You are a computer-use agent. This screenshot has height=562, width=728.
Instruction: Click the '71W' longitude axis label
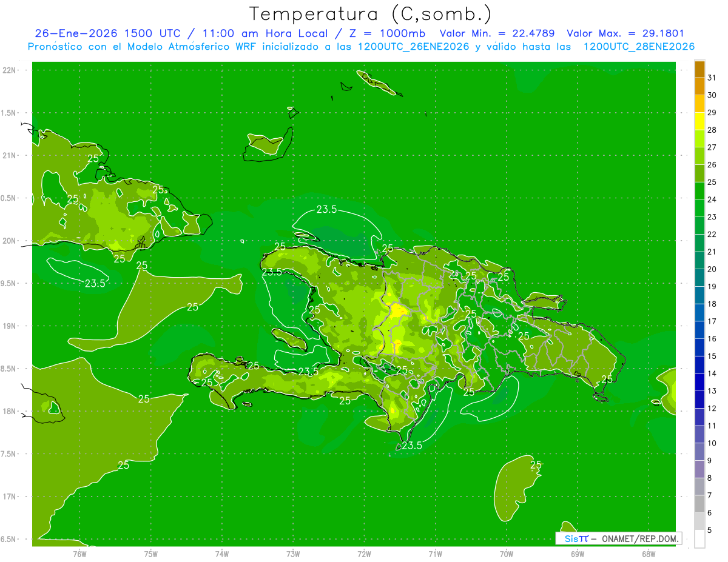pos(435,553)
